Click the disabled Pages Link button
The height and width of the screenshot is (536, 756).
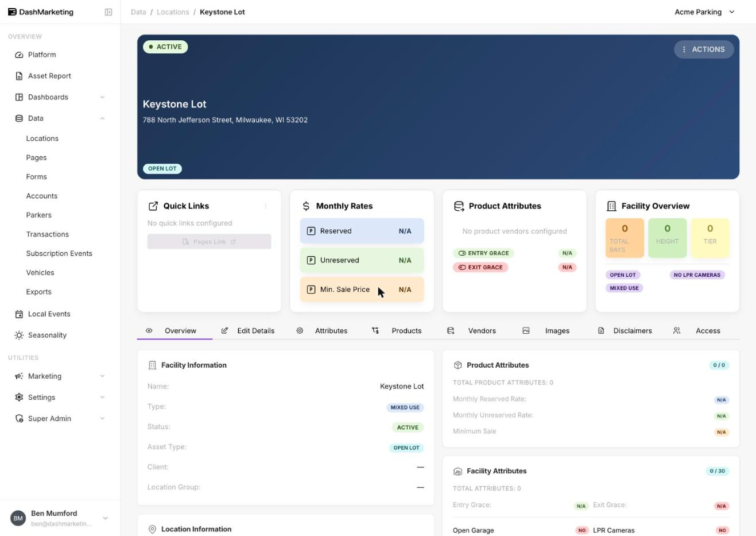209,242
